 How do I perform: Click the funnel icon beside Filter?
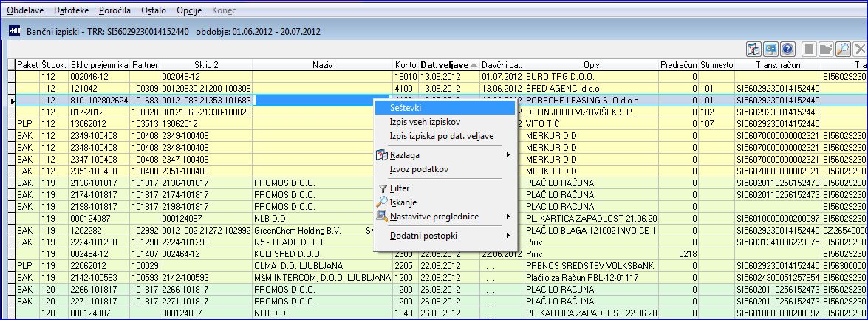pos(383,188)
